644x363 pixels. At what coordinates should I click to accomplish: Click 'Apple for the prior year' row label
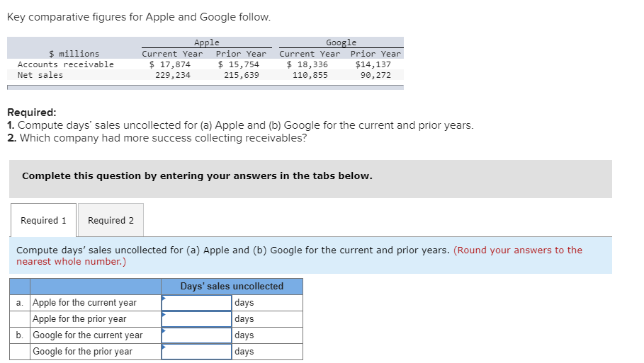(x=79, y=319)
